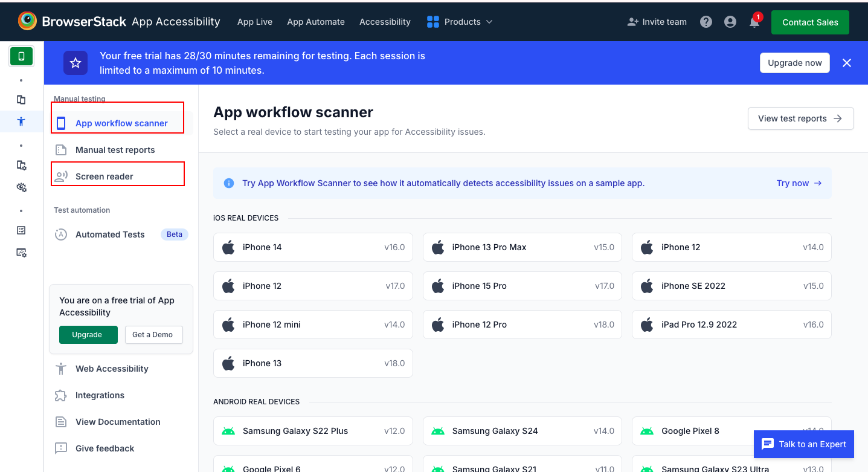Image resolution: width=868 pixels, height=472 pixels.
Task: Click the Contact Sales button
Action: tap(810, 22)
